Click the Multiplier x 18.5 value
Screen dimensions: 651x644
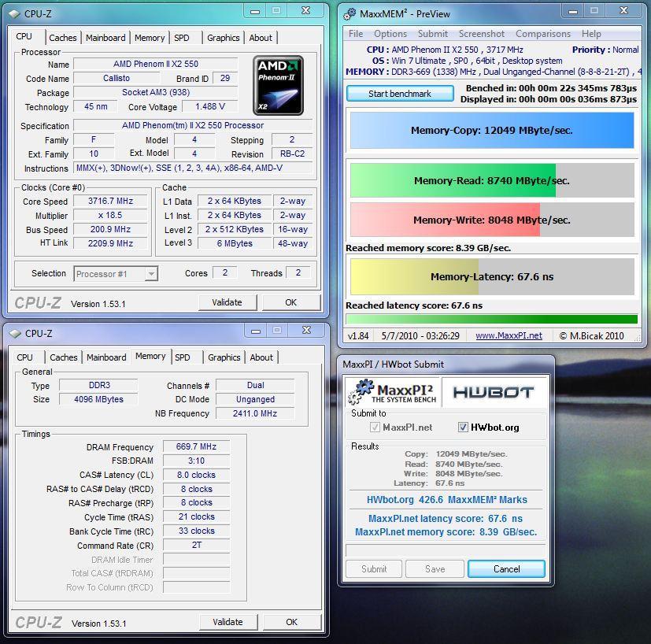pos(110,215)
